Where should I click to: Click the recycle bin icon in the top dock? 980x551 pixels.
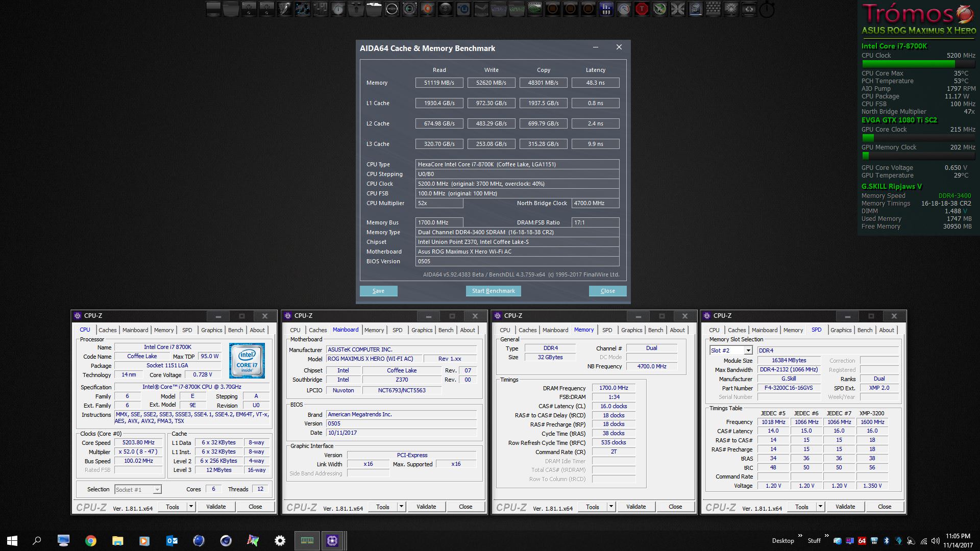click(749, 9)
